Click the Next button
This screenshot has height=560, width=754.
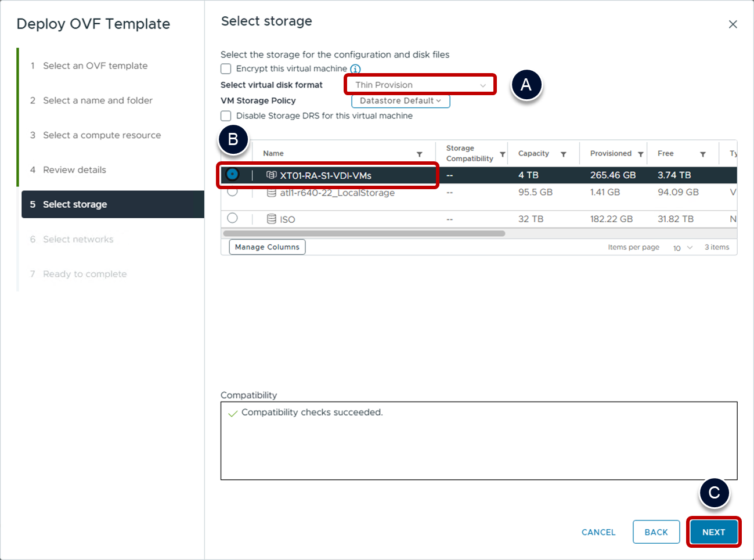click(713, 532)
